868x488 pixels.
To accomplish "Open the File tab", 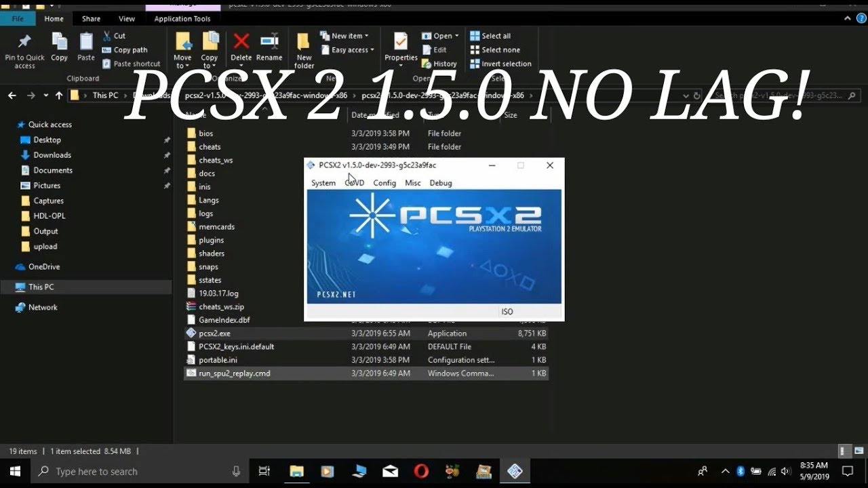I will pos(18,19).
